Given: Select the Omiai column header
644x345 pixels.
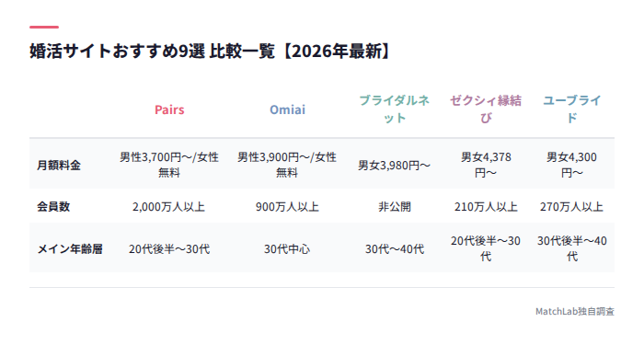Looking at the screenshot, I should [x=287, y=109].
